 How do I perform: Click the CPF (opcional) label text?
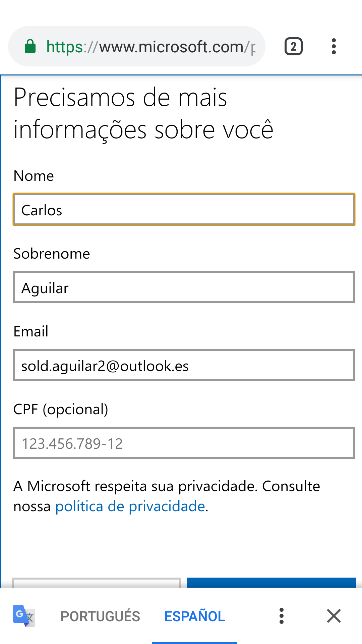[61, 409]
